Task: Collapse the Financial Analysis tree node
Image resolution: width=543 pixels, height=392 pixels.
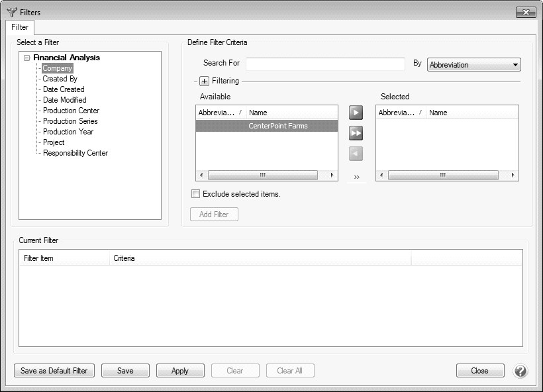Action: 26,58
